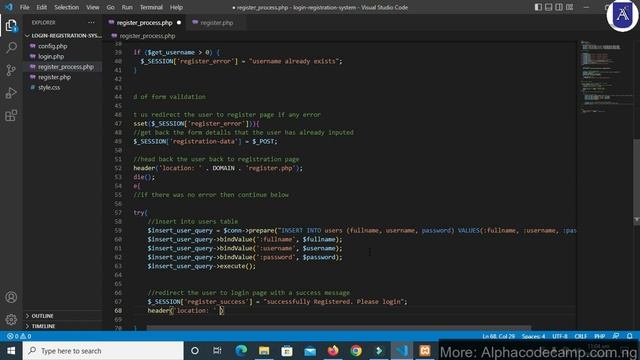The image size is (640, 360).
Task: Click unsaved dot on register_process.php tab
Action: pos(179,23)
